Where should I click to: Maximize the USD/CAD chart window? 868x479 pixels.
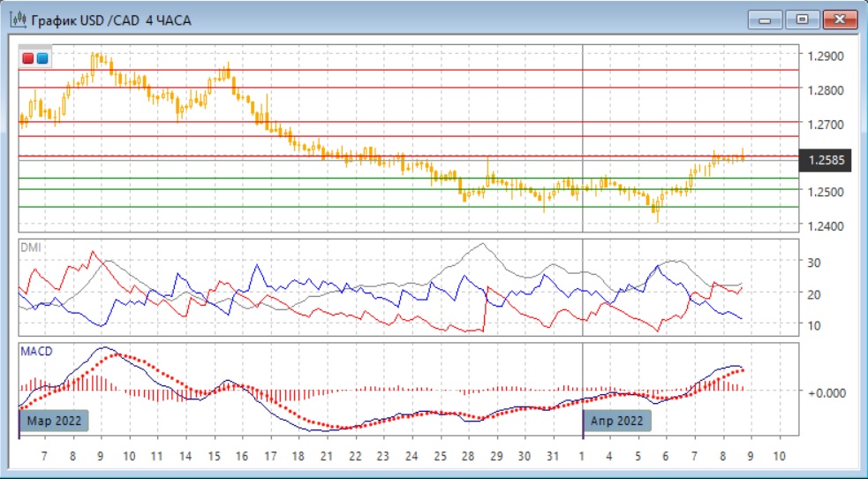pyautogui.click(x=802, y=19)
